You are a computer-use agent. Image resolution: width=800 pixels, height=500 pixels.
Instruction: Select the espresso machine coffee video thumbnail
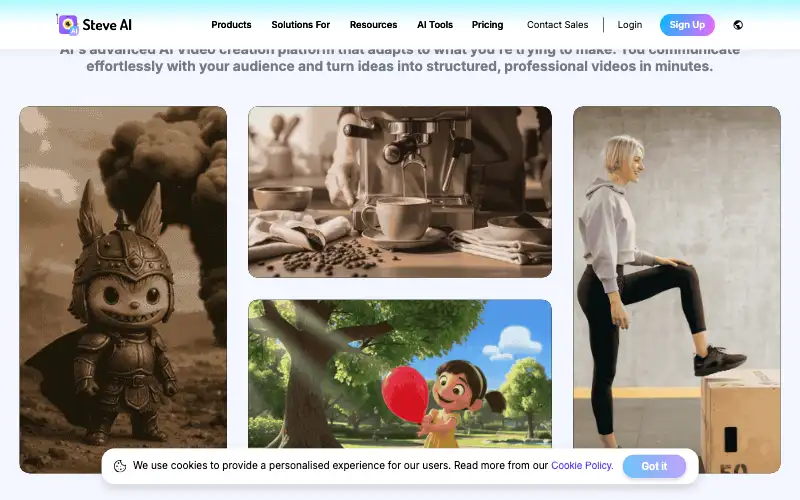(399, 192)
